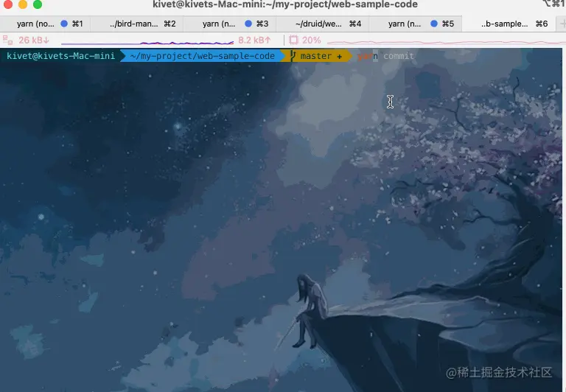Click the blue activity dot on tab ⌘1

64,24
